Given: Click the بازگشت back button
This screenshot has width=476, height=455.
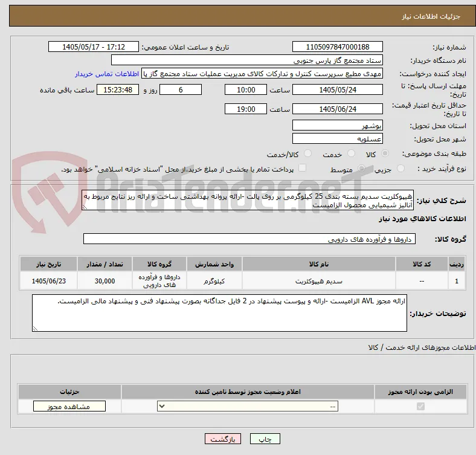Looking at the screenshot, I should 223,439.
